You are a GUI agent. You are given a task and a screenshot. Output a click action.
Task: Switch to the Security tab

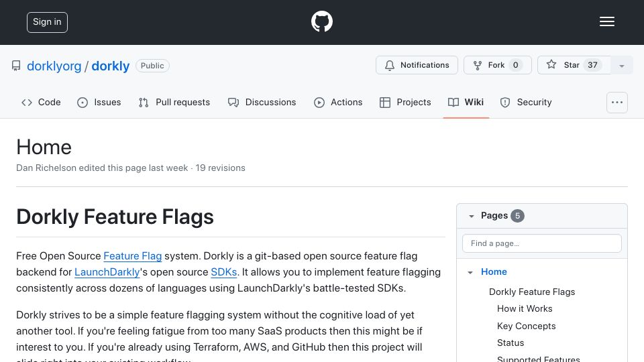526,102
